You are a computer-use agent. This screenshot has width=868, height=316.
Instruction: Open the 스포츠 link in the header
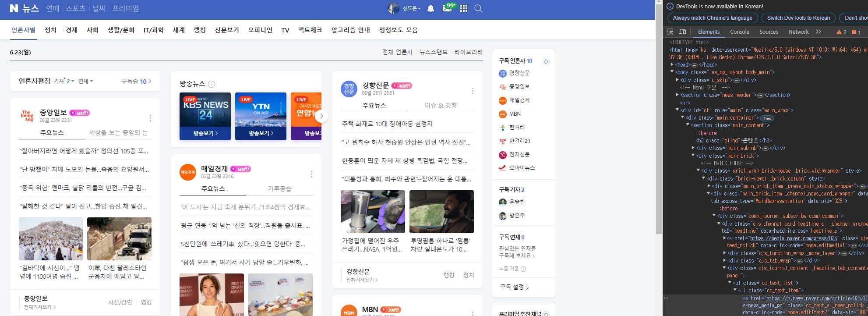point(76,8)
